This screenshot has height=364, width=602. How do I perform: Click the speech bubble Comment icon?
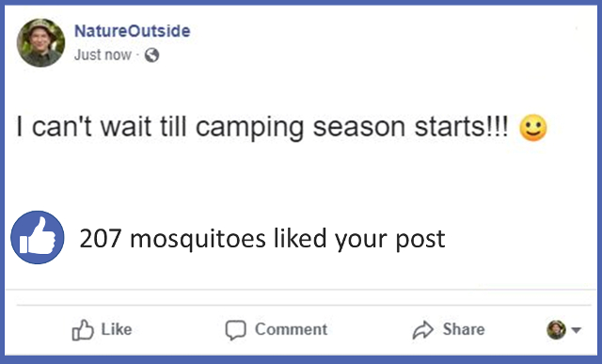coord(235,330)
